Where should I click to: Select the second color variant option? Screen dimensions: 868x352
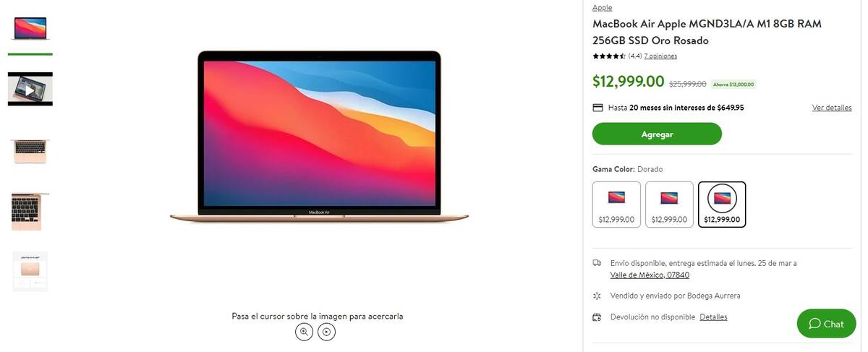[x=669, y=205]
